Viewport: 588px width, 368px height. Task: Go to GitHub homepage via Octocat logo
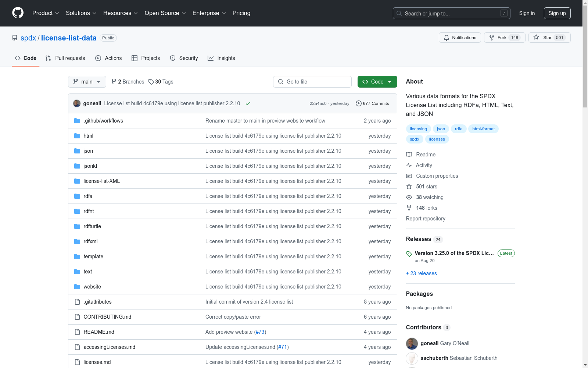click(18, 13)
